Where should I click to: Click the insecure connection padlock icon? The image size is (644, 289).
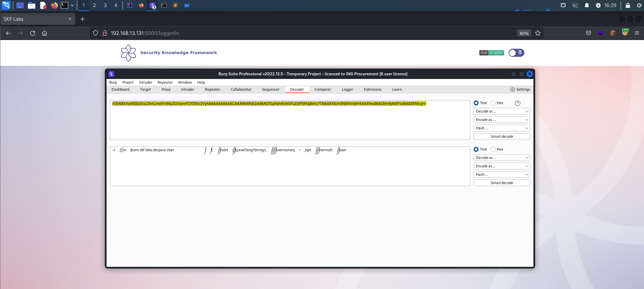[x=105, y=33]
